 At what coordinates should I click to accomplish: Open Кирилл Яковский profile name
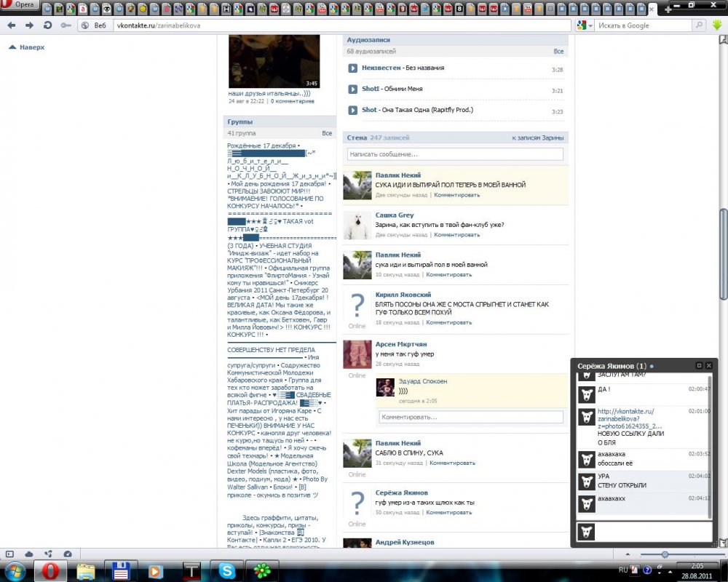[x=403, y=295]
